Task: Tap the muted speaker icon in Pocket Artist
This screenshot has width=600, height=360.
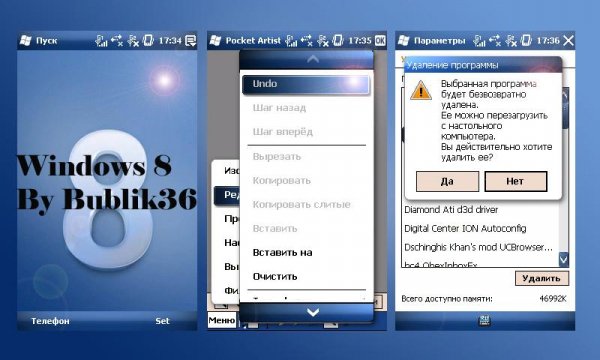Action: click(323, 40)
